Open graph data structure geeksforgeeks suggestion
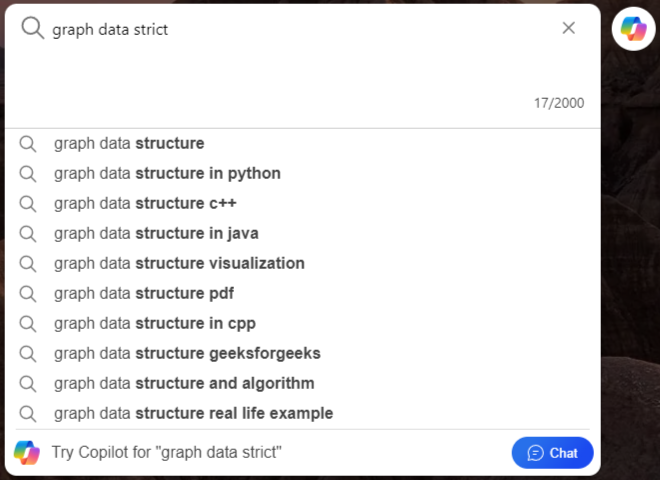Viewport: 660px width, 480px height. 187,353
